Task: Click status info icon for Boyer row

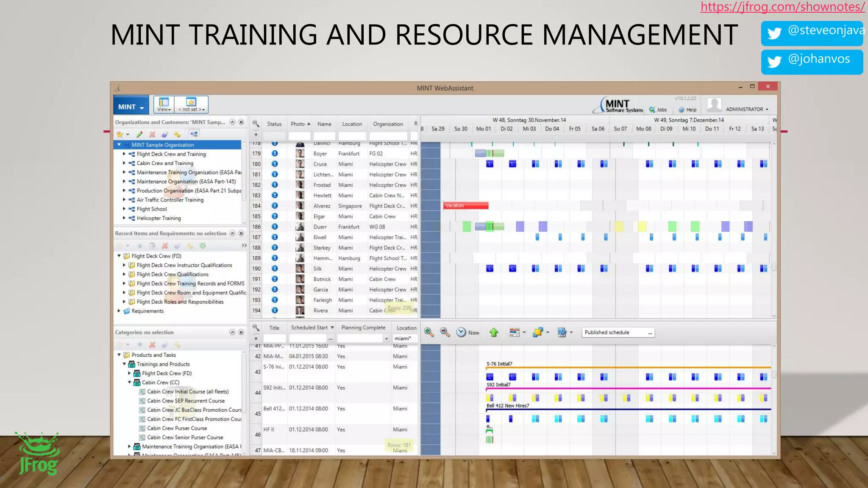Action: coord(275,153)
